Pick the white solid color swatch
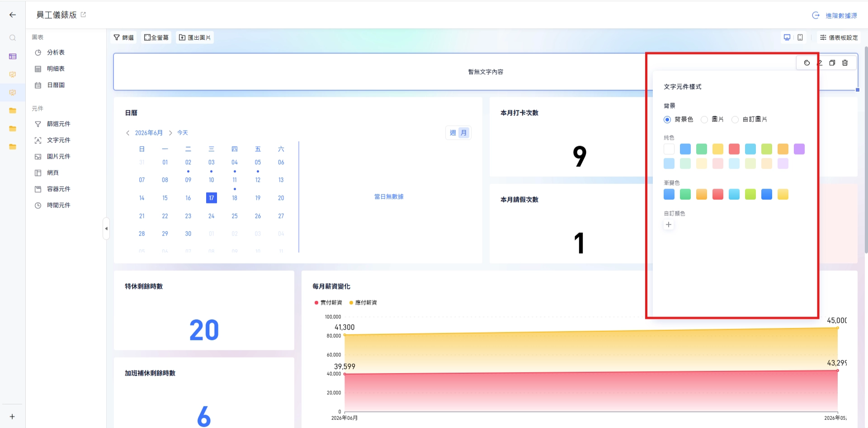 [x=669, y=149]
